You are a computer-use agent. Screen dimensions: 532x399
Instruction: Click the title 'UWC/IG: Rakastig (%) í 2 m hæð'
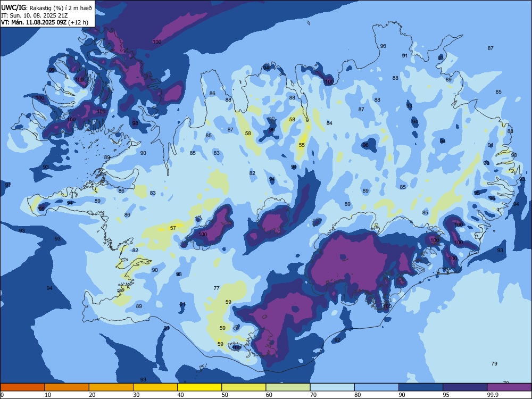(x=46, y=8)
